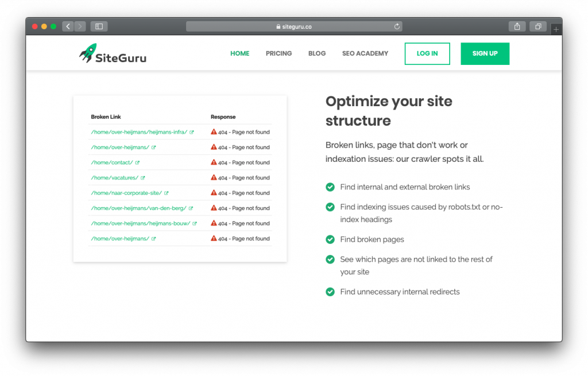Click the SiteGuru brand name text
Viewport: 588px width, 376px height.
click(x=121, y=58)
